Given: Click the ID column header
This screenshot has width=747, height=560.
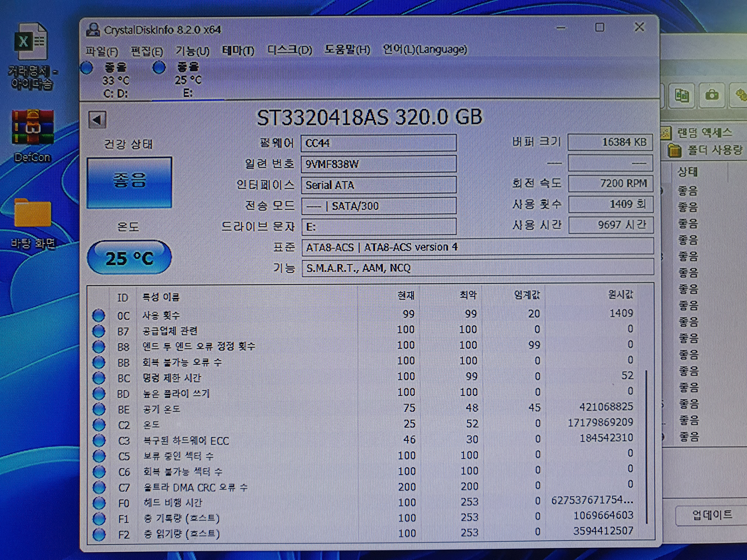Looking at the screenshot, I should [123, 298].
